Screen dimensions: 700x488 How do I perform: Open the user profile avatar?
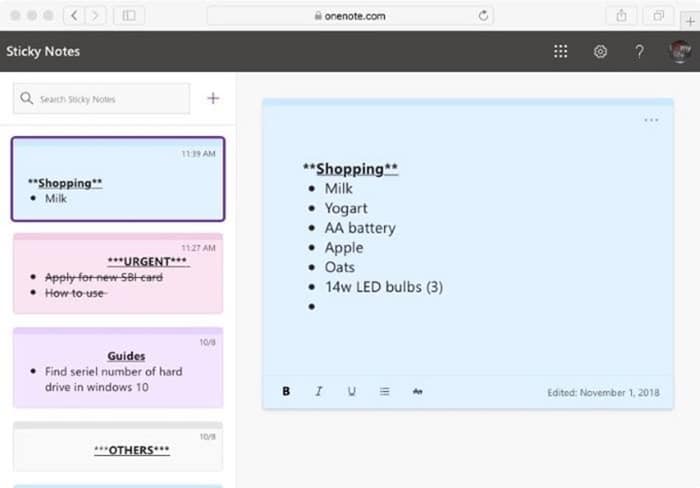[x=680, y=51]
